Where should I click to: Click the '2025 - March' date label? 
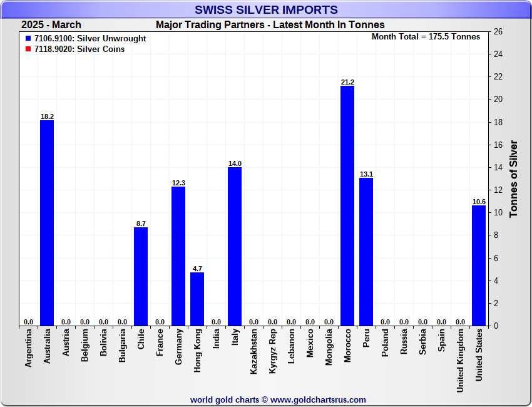coord(51,25)
